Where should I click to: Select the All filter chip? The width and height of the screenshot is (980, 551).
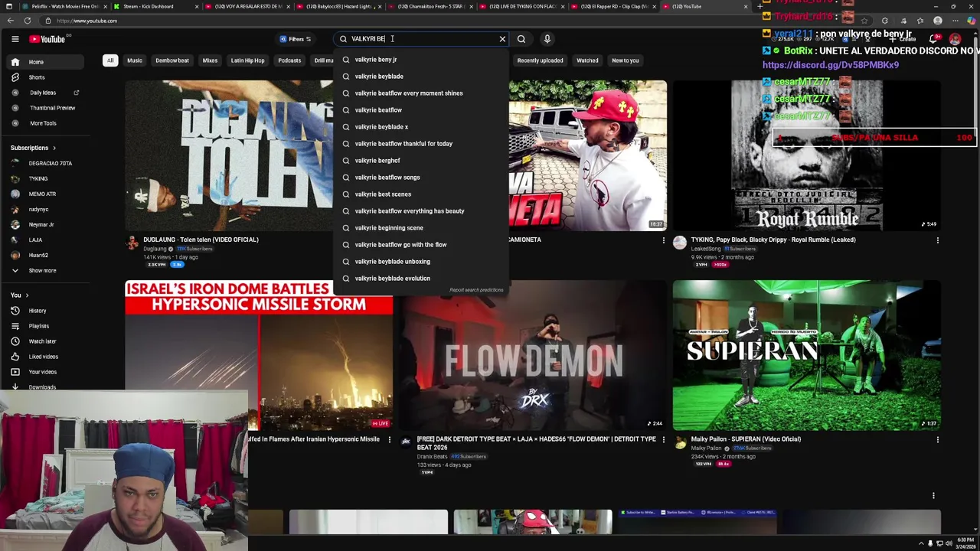[x=110, y=60]
